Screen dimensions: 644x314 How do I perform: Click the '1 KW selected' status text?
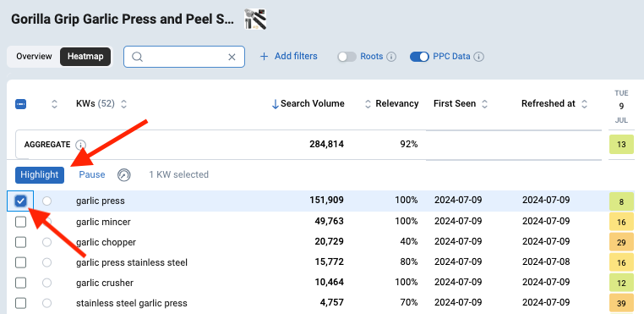coord(178,175)
